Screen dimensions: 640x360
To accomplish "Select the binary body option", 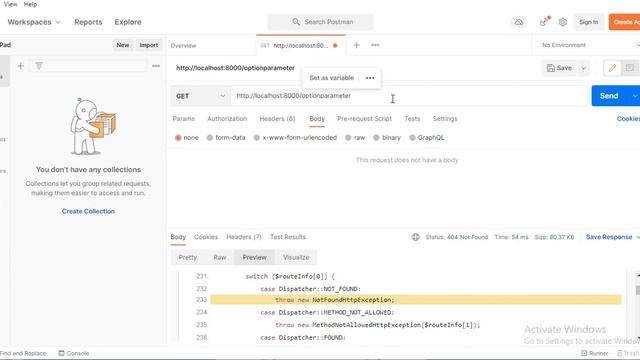I will pyautogui.click(x=387, y=138).
